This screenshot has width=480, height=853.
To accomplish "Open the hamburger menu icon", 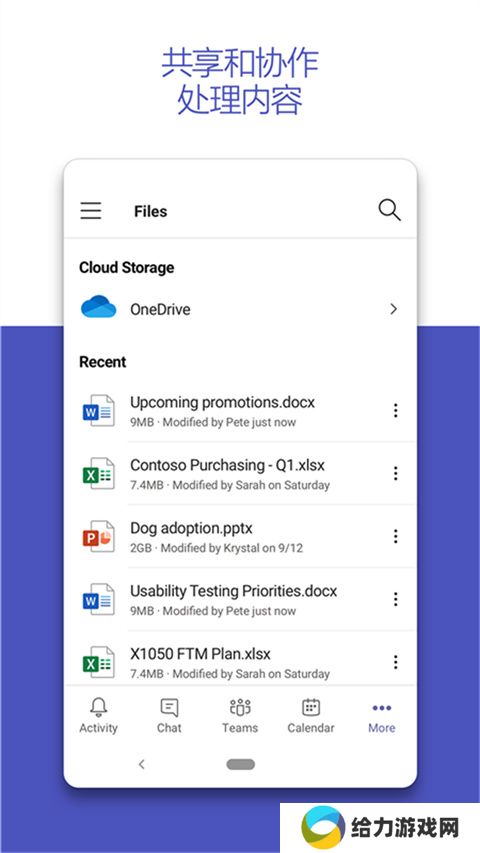I will click(x=91, y=211).
